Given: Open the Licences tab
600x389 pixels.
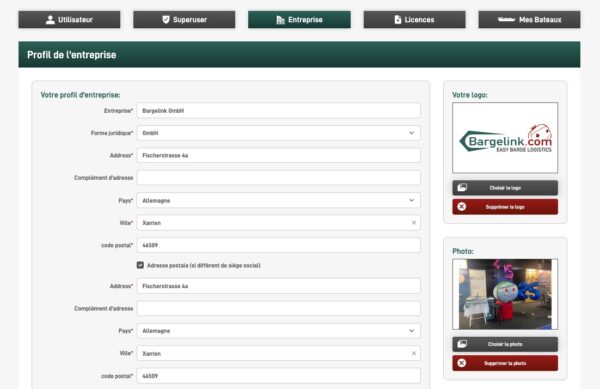Looking at the screenshot, I should (414, 20).
